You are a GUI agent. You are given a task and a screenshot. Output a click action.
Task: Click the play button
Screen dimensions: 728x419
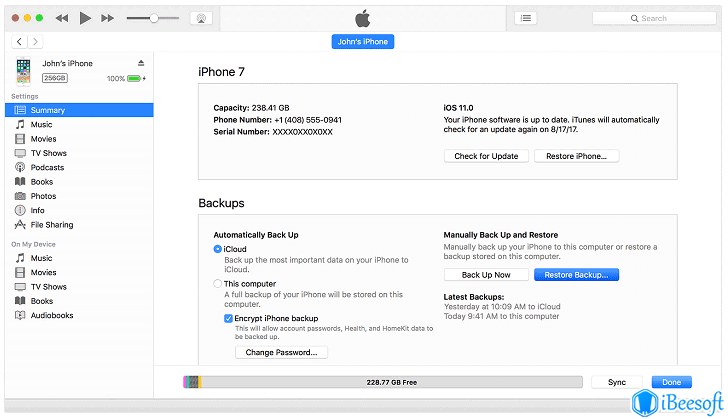coord(85,18)
